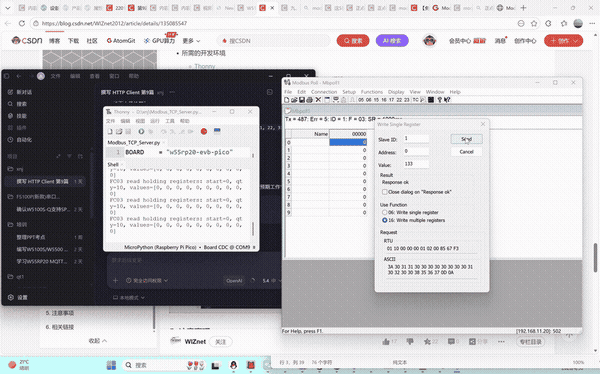
Task: Click the red 搜索 button on CSDN
Action: [x=353, y=41]
